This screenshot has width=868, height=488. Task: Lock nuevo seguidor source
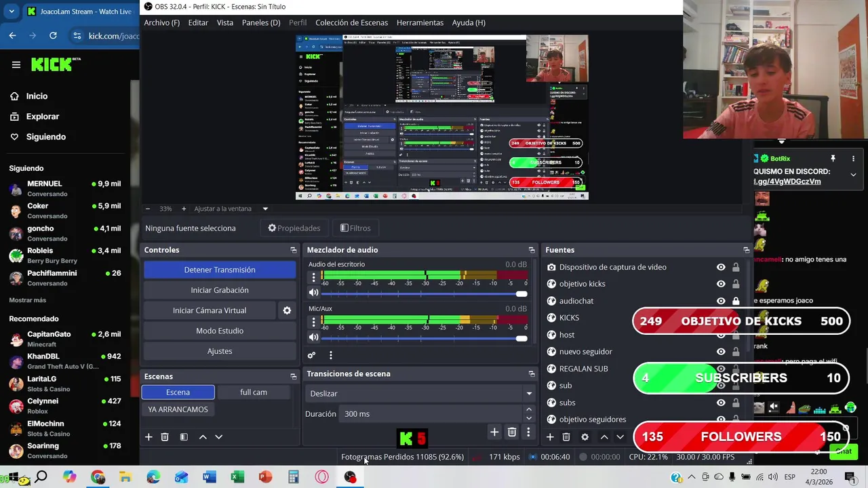pyautogui.click(x=736, y=352)
